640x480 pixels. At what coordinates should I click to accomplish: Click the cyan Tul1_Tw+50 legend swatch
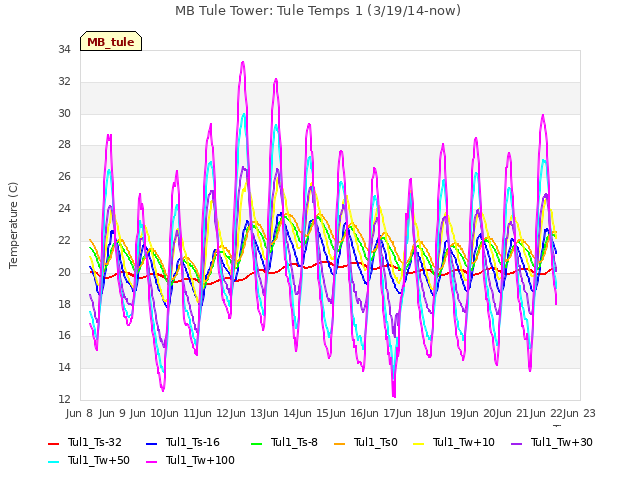pos(53,461)
